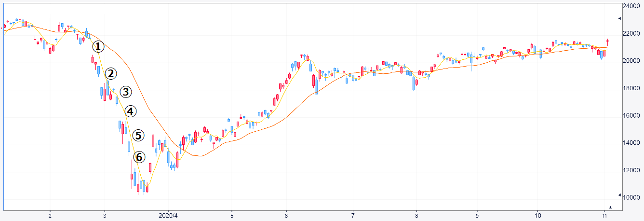Select the 24000 price axis label

point(632,6)
